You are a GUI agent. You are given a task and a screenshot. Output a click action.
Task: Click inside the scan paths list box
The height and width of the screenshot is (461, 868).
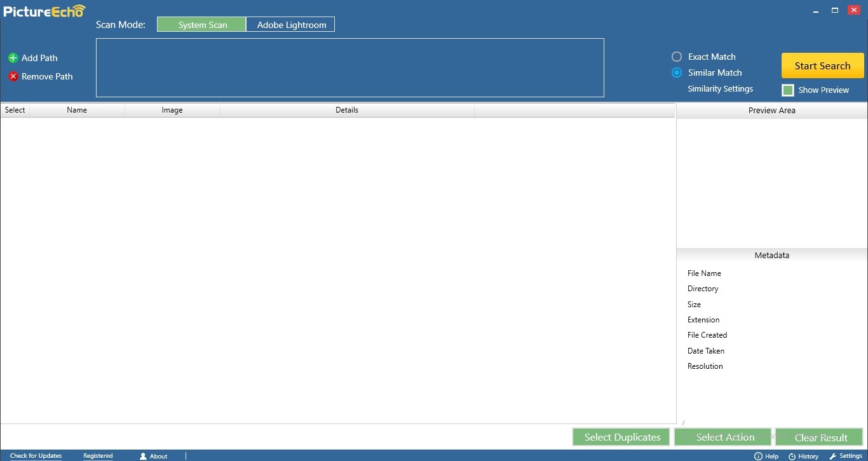[349, 68]
